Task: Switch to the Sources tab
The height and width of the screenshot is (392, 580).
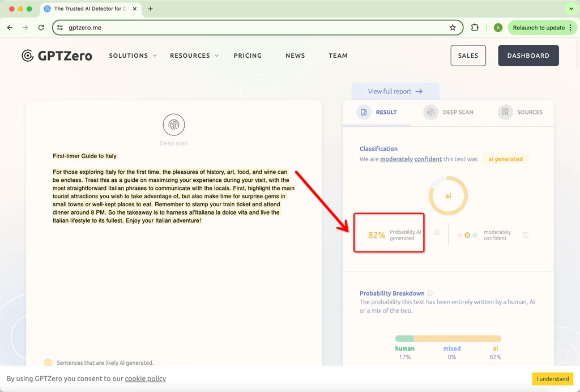Action: [520, 112]
